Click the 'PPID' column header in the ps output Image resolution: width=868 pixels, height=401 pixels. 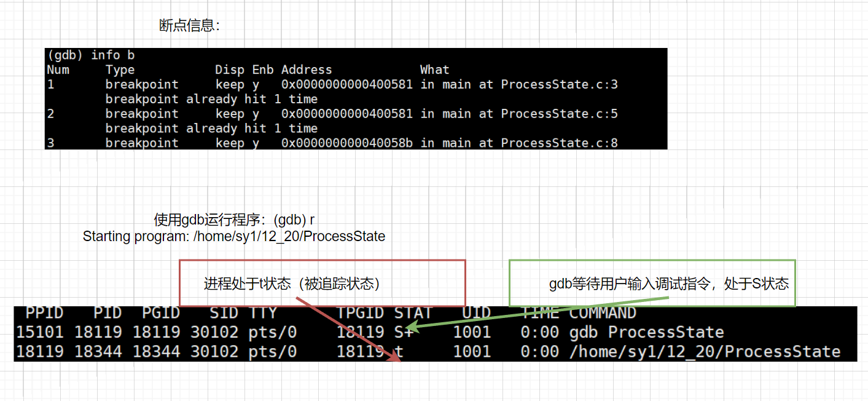(45, 313)
